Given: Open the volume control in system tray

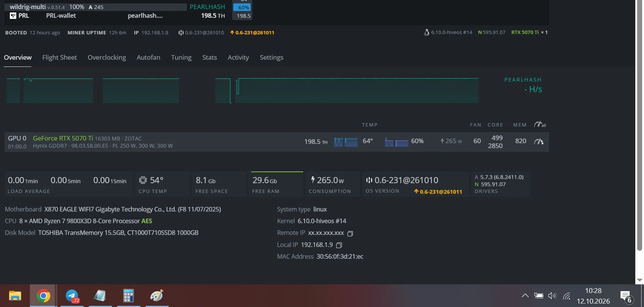Looking at the screenshot, I should tap(552, 296).
